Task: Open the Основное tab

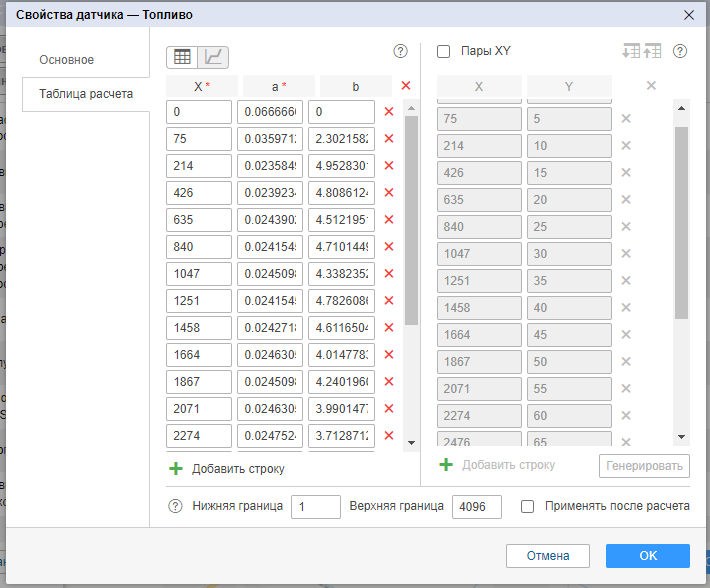Action: coord(67,60)
